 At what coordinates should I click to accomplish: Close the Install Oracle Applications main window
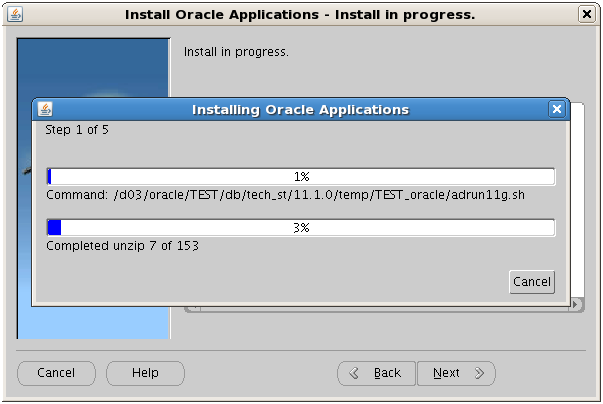[587, 15]
